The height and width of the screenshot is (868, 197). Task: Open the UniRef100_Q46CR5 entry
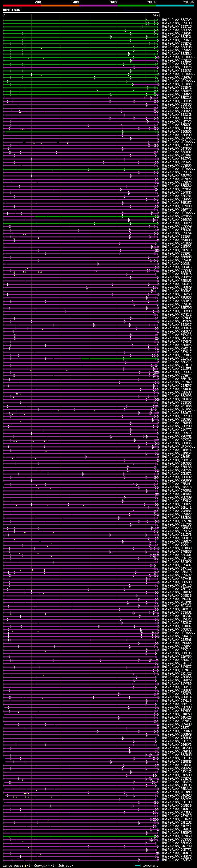tap(177, 220)
